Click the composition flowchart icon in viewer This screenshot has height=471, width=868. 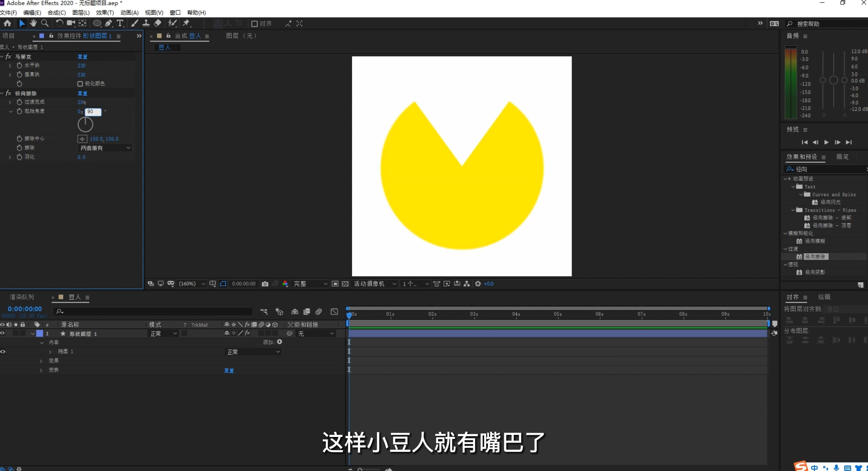pos(467,284)
